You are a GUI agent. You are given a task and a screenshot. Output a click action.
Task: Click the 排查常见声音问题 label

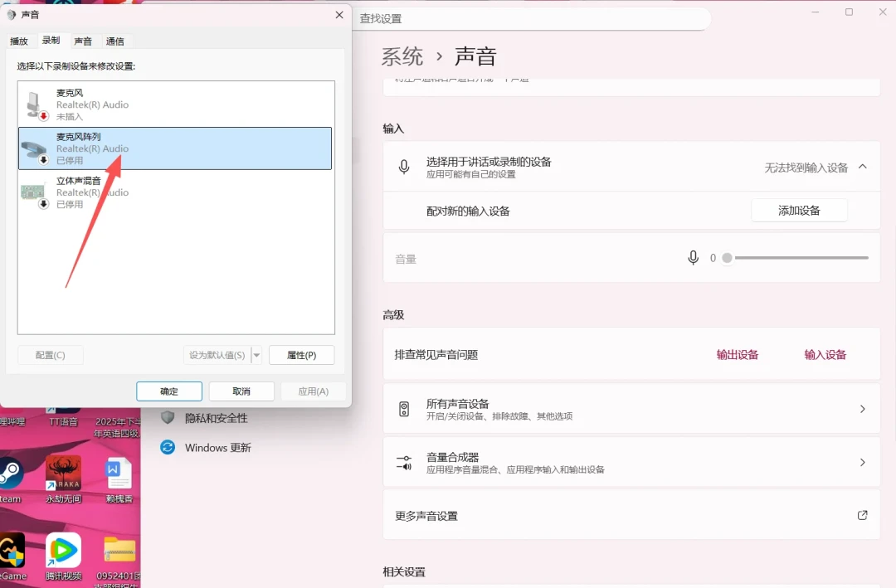pos(436,355)
